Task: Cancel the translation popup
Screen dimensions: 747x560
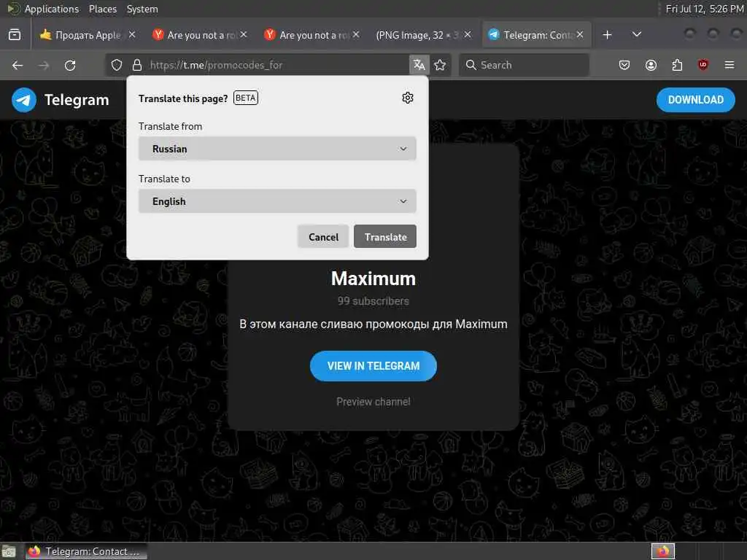Action: (x=323, y=237)
